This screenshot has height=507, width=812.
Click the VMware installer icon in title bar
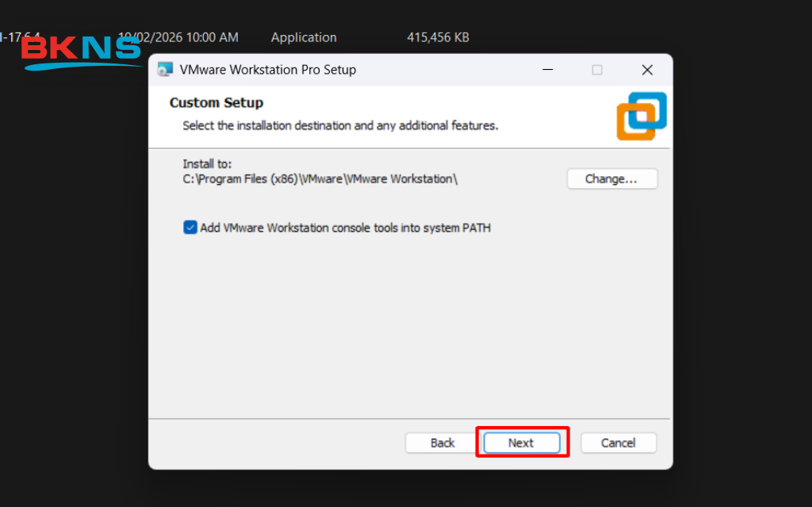tap(165, 70)
